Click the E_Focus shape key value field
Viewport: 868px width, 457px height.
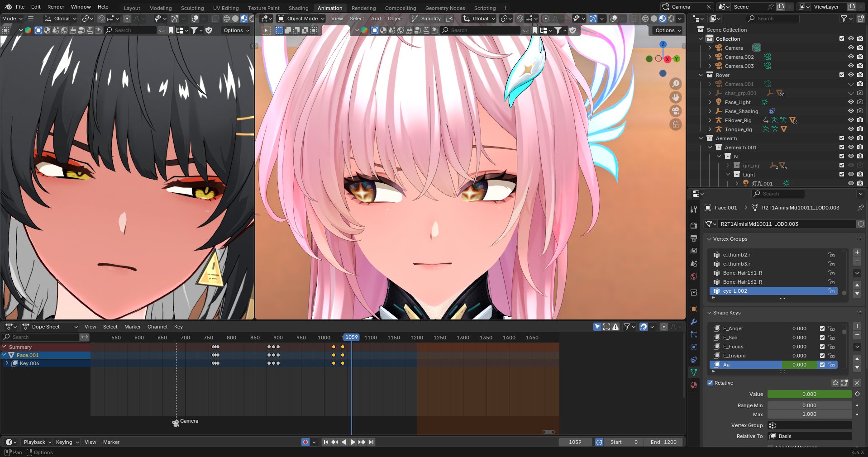799,347
